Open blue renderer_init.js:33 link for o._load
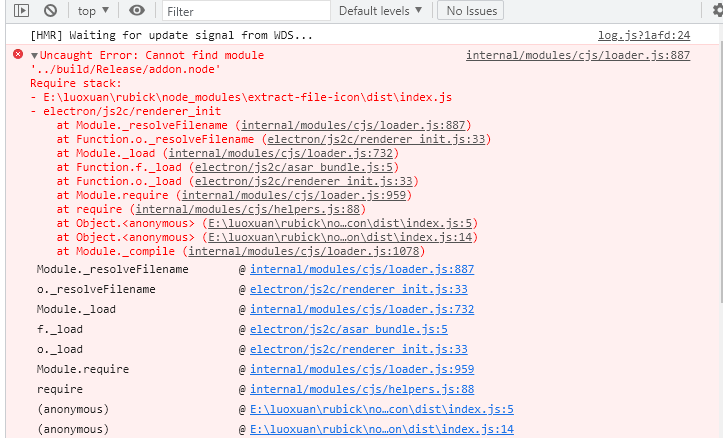Image resolution: width=723 pixels, height=438 pixels. click(x=359, y=349)
